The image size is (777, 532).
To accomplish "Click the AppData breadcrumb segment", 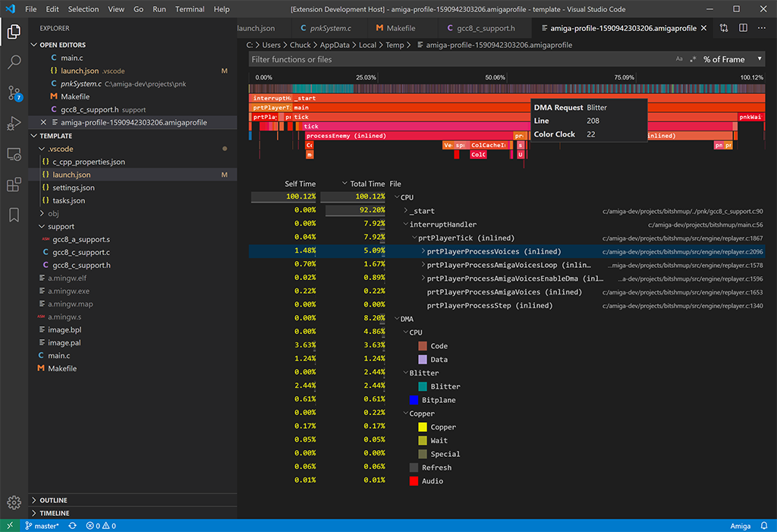I will pyautogui.click(x=335, y=45).
